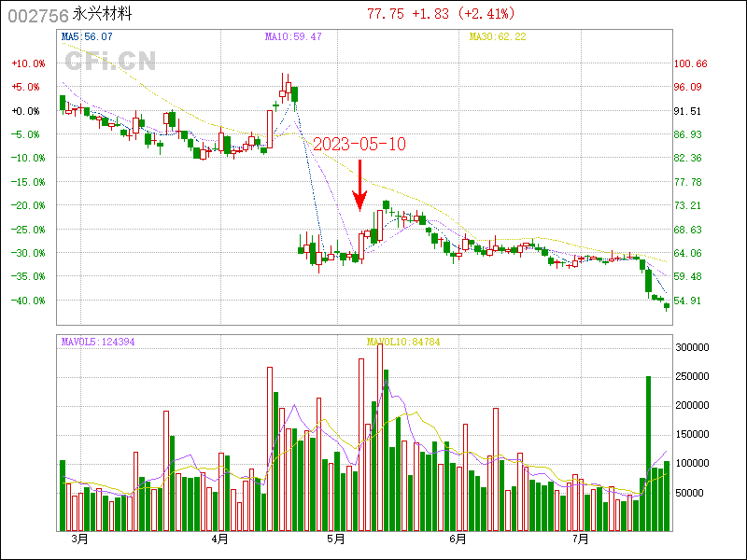Click the MA10:59.47 indicator label

[x=293, y=37]
